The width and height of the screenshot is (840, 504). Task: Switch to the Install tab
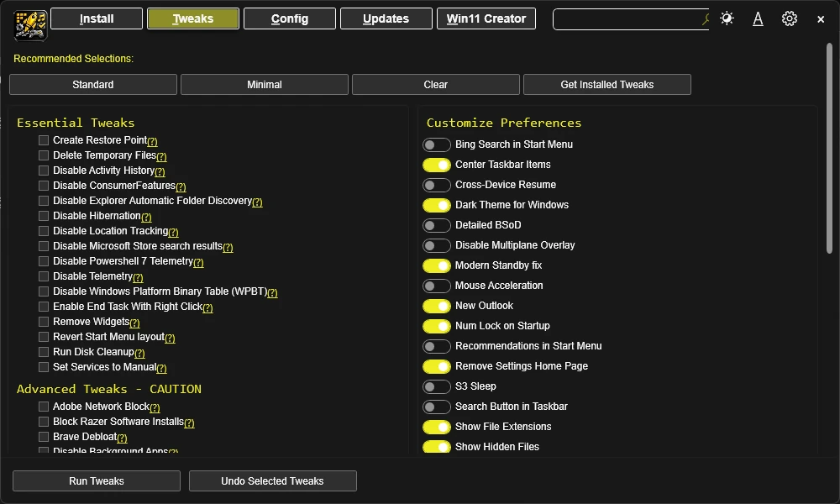pyautogui.click(x=97, y=18)
